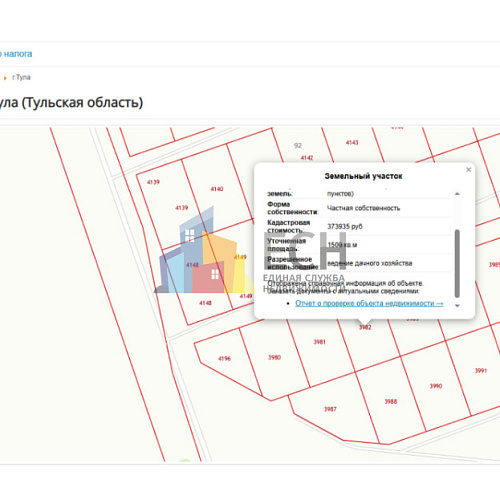Select the Частная собственность value
The width and height of the screenshot is (500, 500).
pos(363,208)
